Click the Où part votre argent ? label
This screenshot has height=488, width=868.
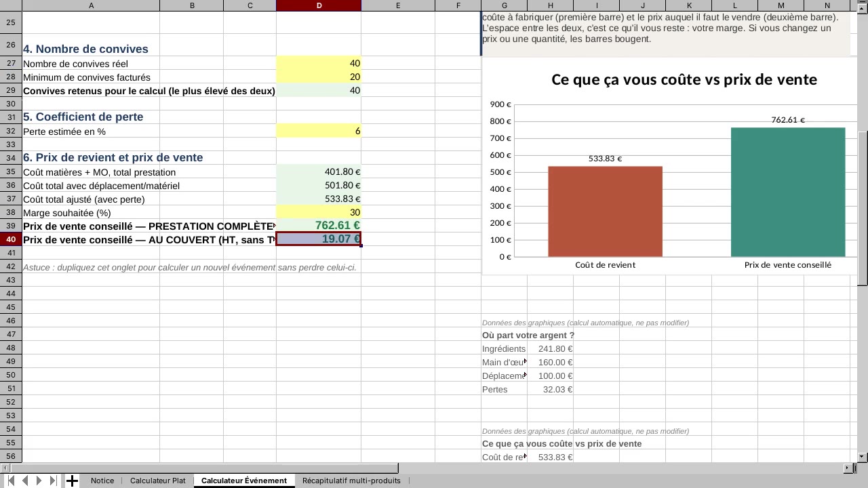[528, 335]
